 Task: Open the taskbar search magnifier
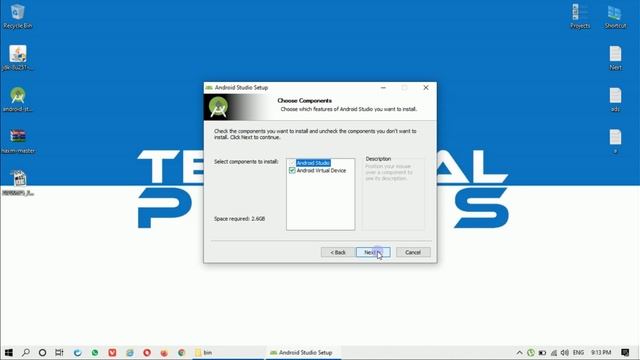point(26,352)
